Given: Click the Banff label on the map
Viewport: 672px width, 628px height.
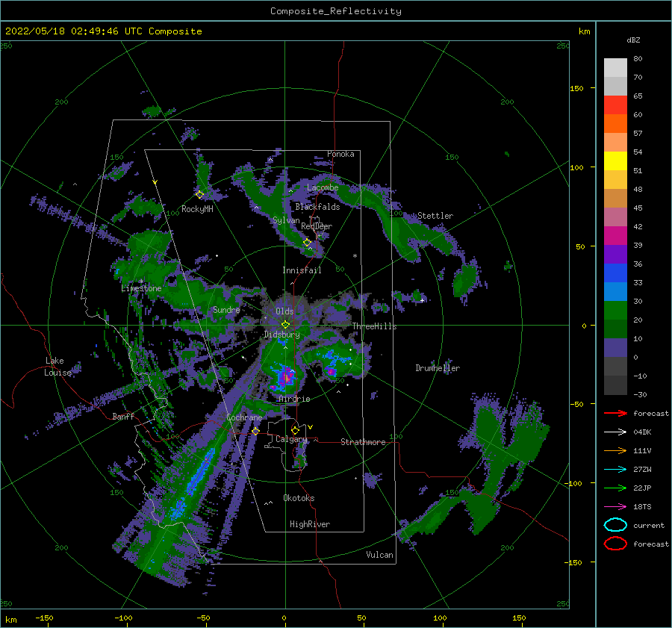Looking at the screenshot, I should pyautogui.click(x=123, y=417).
